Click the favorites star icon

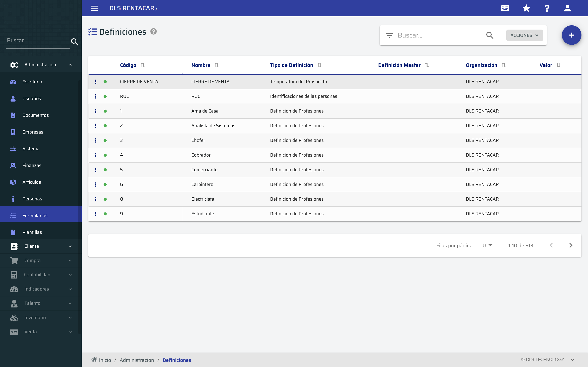click(x=526, y=8)
